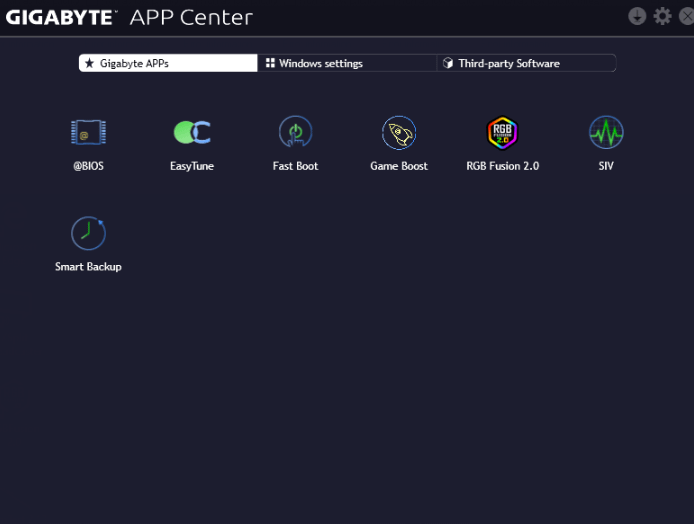
Task: Switch to the Third-party Software tab
Action: coord(525,63)
